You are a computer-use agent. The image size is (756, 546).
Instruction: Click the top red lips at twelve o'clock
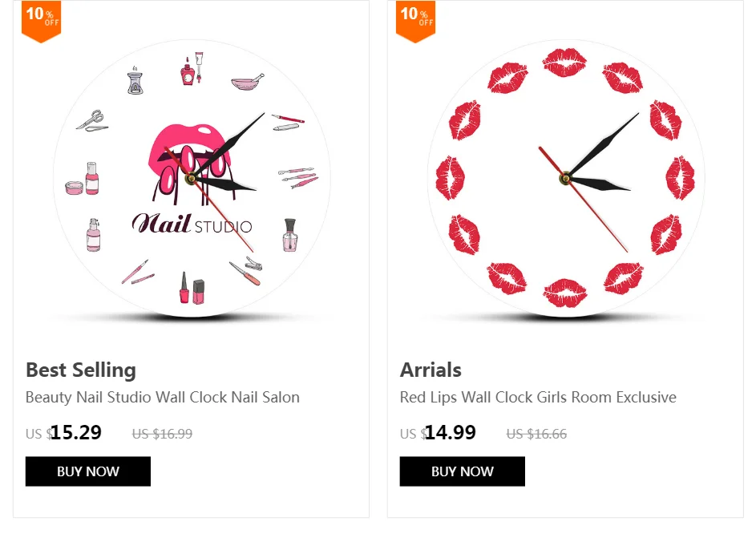point(564,63)
